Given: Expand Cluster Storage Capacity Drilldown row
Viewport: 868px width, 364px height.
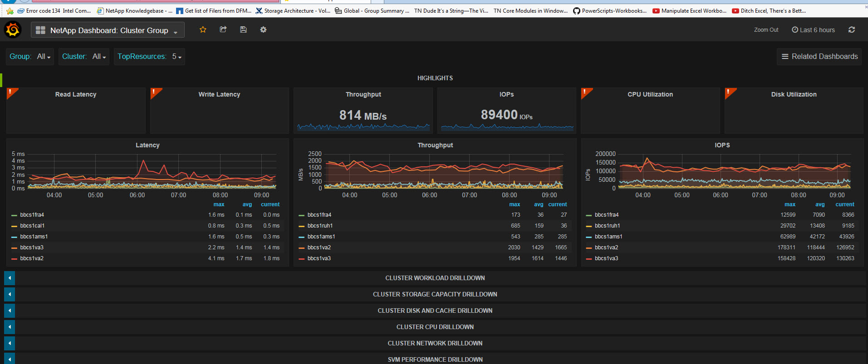Looking at the screenshot, I should (10, 294).
